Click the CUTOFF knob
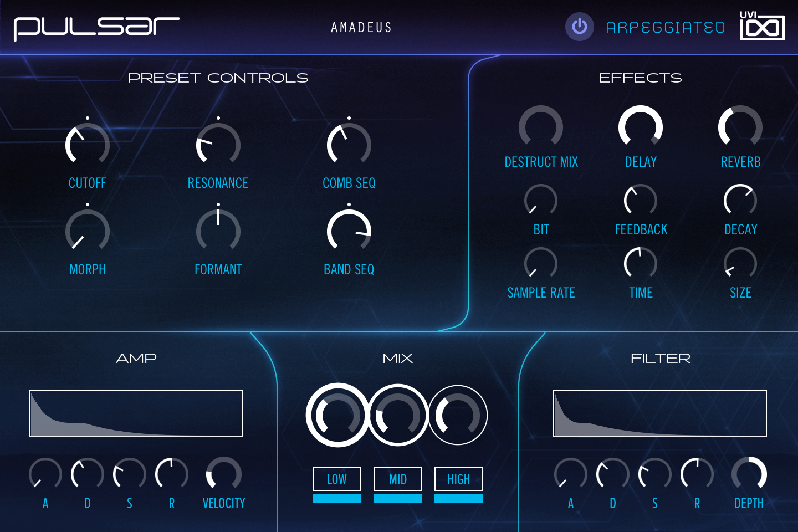This screenshot has width=798, height=532. click(88, 144)
